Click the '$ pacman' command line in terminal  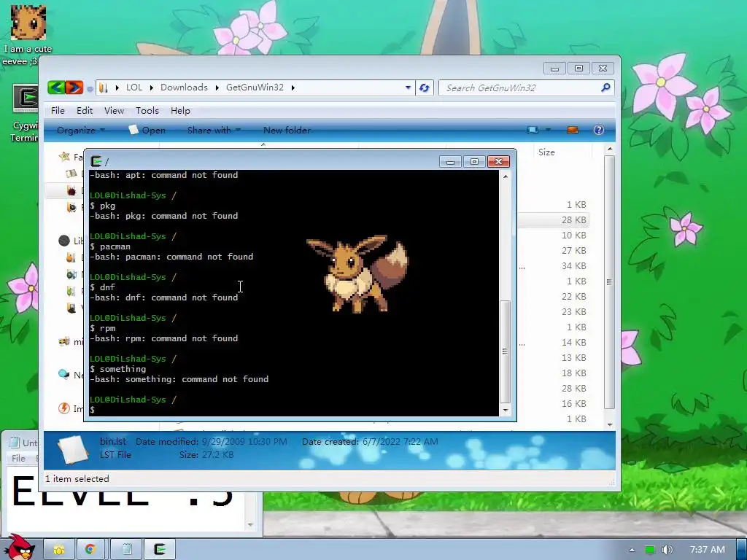click(x=110, y=246)
